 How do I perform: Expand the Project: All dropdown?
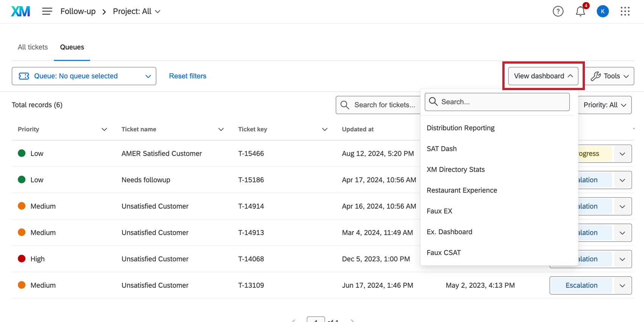(x=137, y=11)
